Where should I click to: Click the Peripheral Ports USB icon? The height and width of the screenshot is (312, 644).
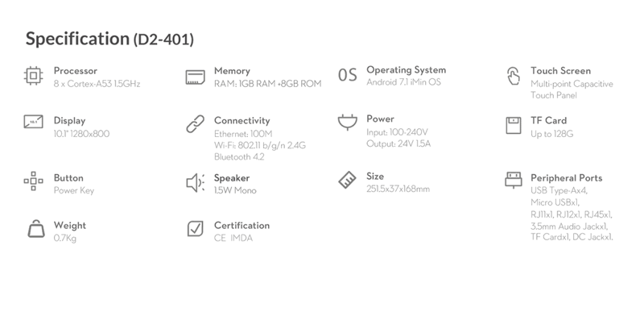(x=513, y=180)
